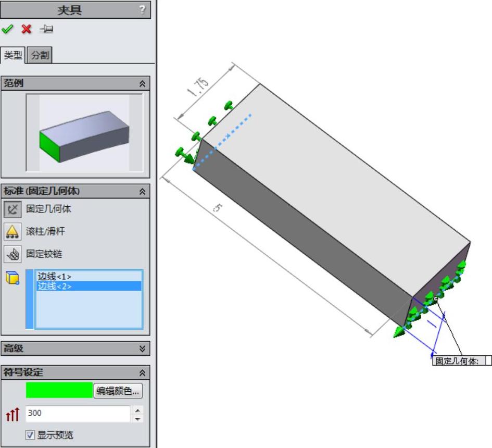Select 边线<2> in the selection list

click(89, 287)
